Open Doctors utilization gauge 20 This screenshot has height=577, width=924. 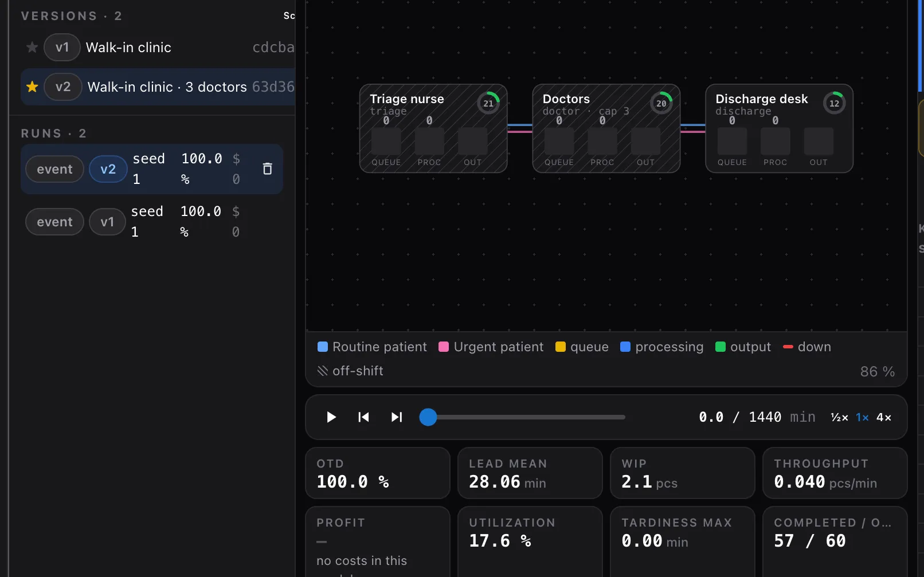pos(661,103)
